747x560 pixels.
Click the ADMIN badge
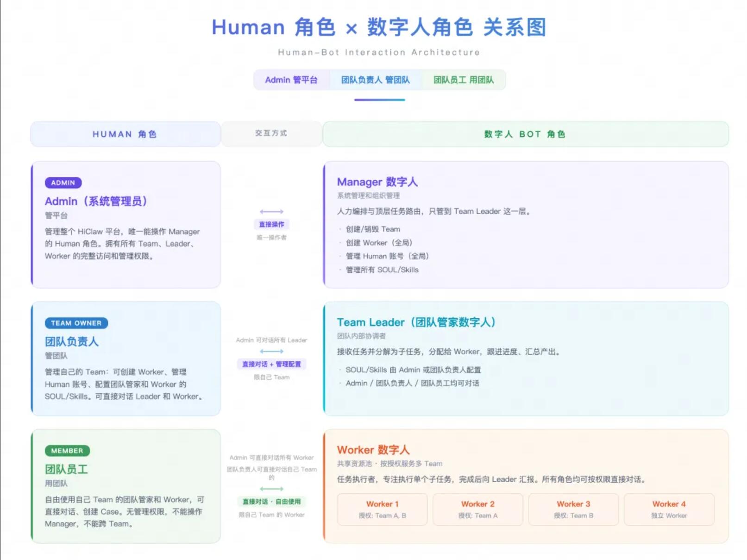(x=63, y=182)
